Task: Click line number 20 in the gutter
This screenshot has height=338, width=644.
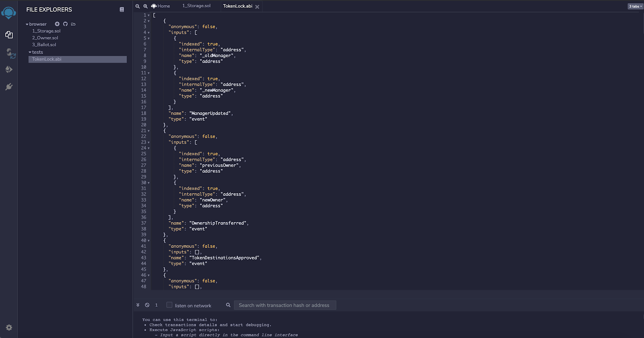Action: [x=144, y=125]
